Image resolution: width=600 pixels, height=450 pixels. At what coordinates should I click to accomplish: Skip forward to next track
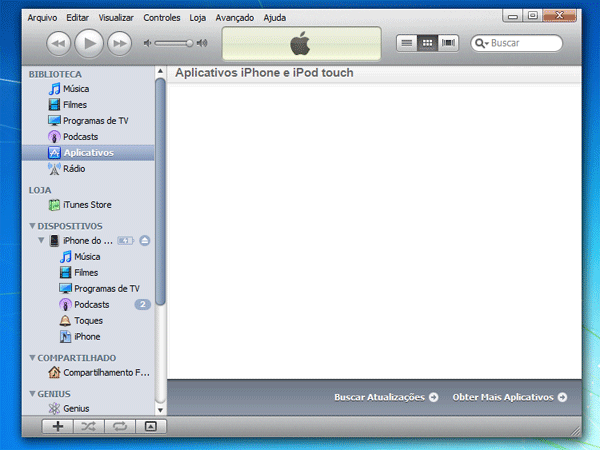(119, 44)
